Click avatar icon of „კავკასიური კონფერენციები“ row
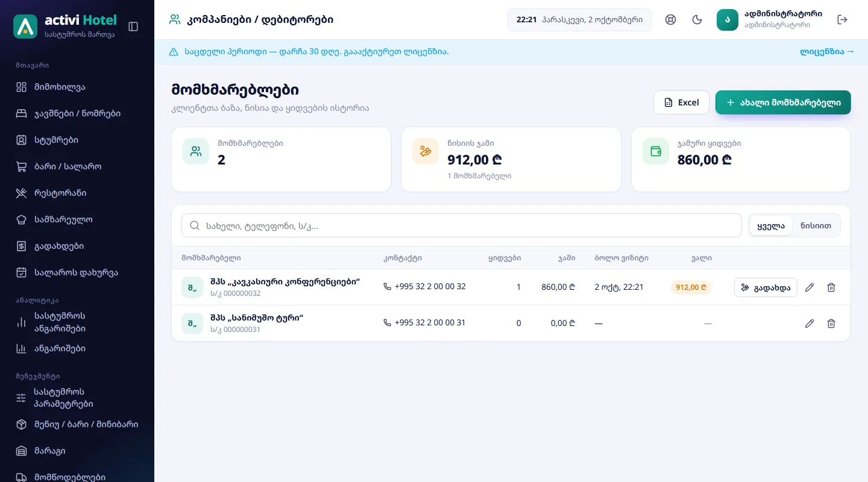The image size is (868, 482). [192, 287]
